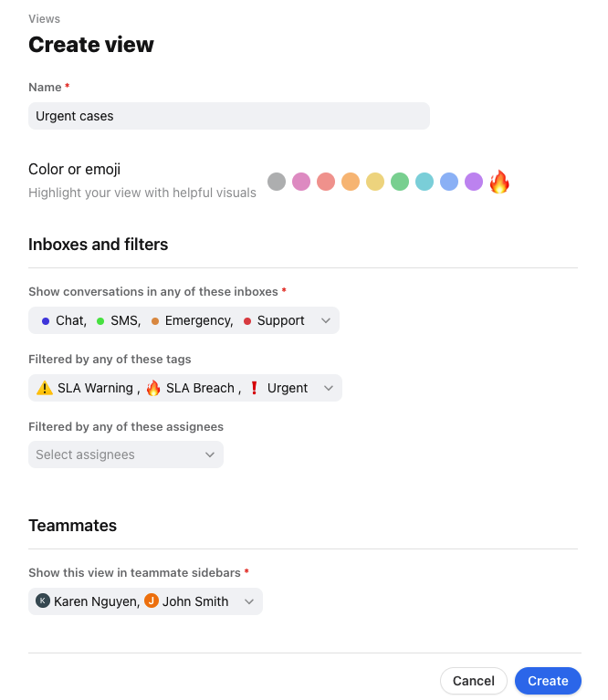Click the red exclamation Urgent tag icon
The height and width of the screenshot is (700, 608).
pos(254,388)
